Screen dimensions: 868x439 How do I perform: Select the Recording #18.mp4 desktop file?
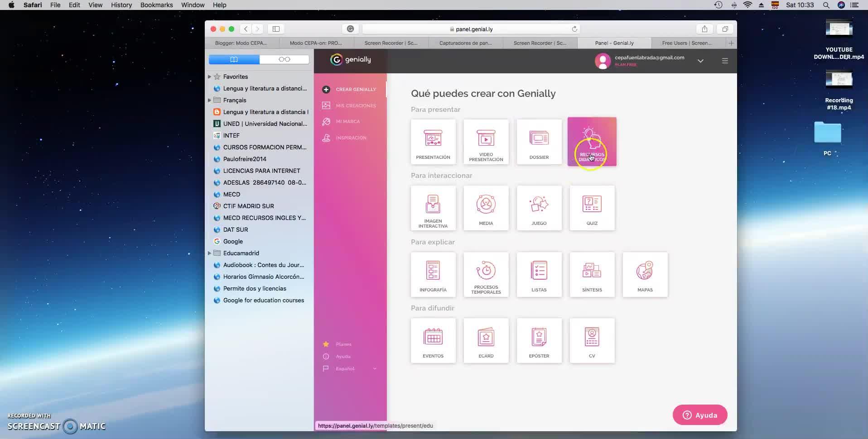coord(839,90)
